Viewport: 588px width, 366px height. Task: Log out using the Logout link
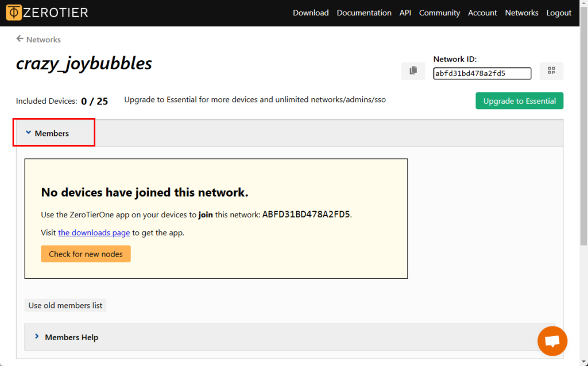click(x=559, y=13)
